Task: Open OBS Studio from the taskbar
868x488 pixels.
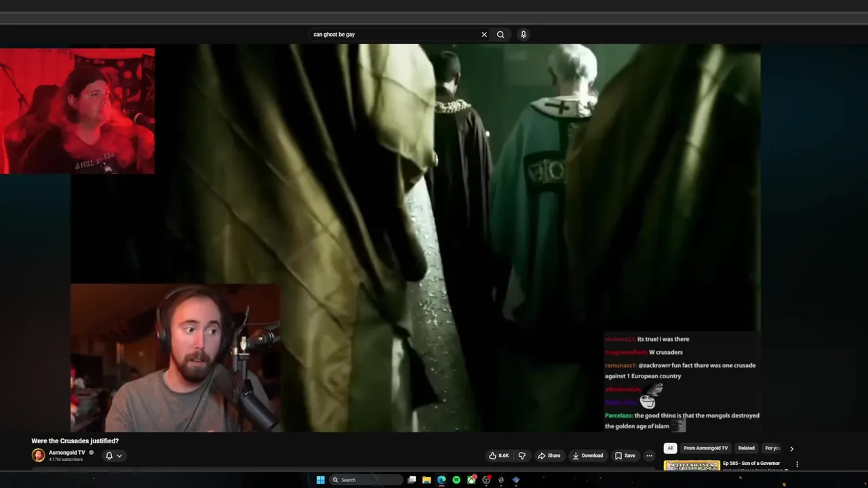Action: (x=486, y=480)
